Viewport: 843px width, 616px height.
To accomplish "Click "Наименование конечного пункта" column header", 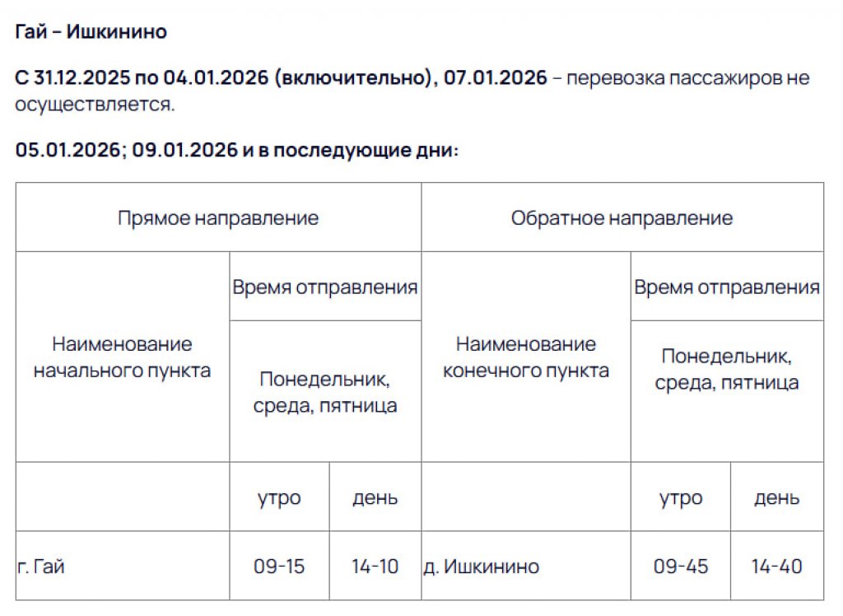I will coord(526,357).
